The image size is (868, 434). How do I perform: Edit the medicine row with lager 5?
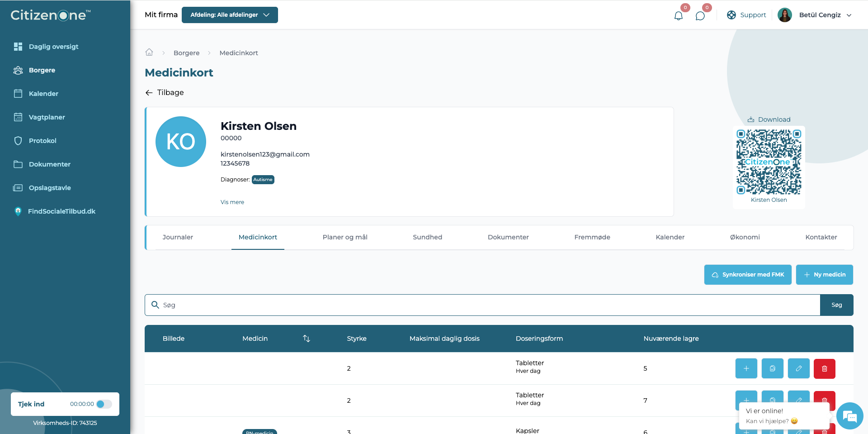click(799, 368)
